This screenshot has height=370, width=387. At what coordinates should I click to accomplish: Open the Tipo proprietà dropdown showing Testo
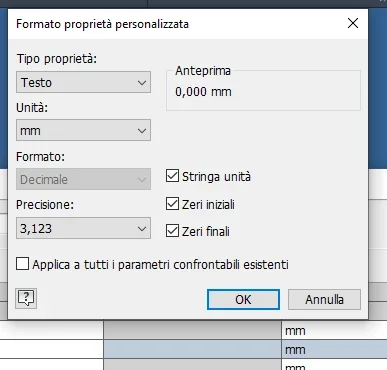point(83,82)
